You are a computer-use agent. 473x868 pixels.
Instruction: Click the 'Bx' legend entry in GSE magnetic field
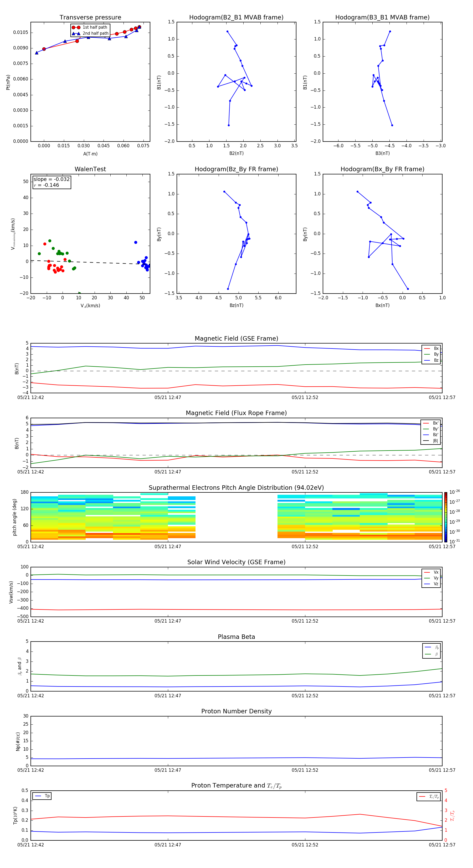click(431, 349)
